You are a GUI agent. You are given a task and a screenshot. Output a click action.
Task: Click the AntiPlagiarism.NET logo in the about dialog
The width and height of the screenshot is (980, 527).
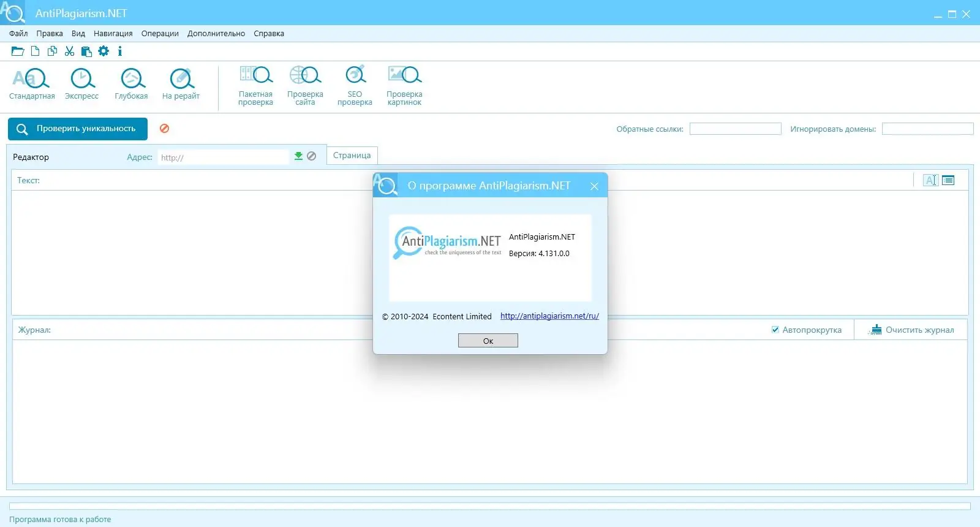pyautogui.click(x=448, y=243)
